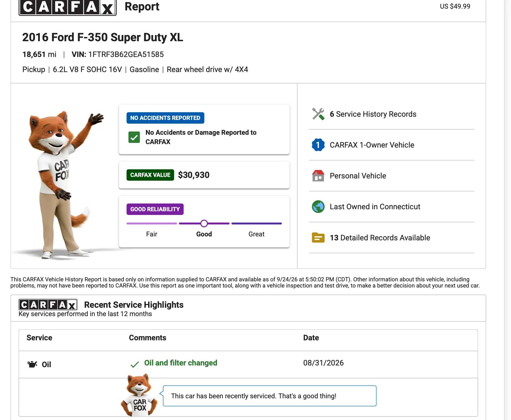Viewport: 511px width, 420px height.
Task: Open the 13 Detailed Records Available link
Action: click(380, 238)
